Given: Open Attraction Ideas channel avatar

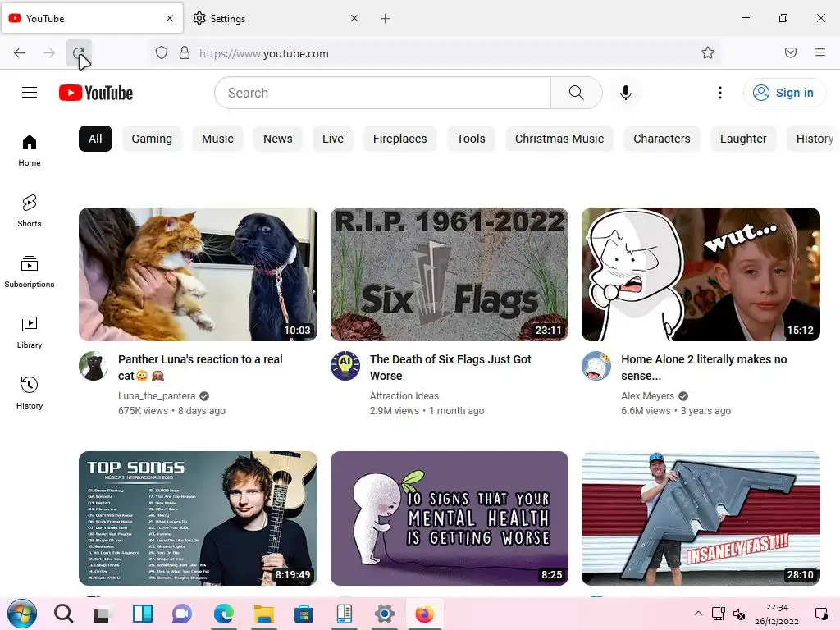Looking at the screenshot, I should pyautogui.click(x=345, y=366).
